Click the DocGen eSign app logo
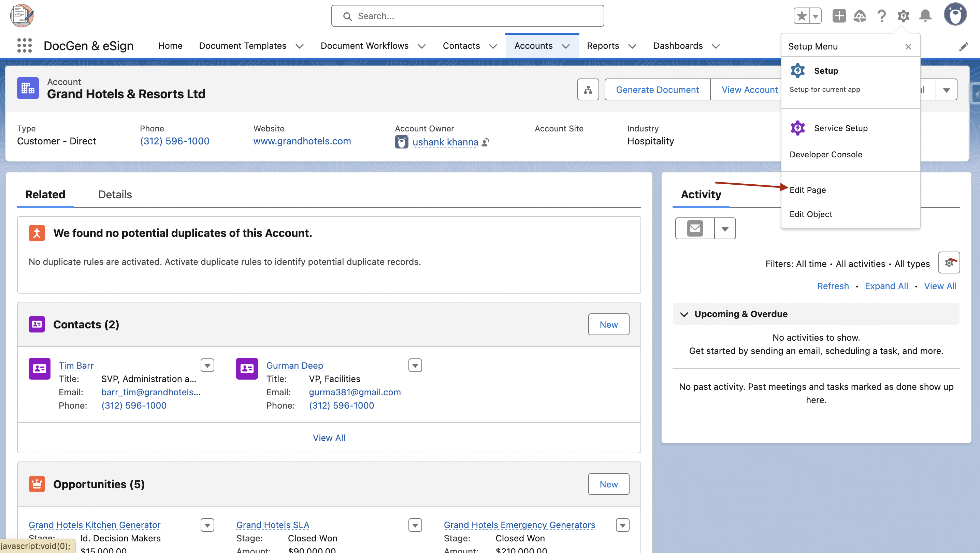 [x=22, y=16]
